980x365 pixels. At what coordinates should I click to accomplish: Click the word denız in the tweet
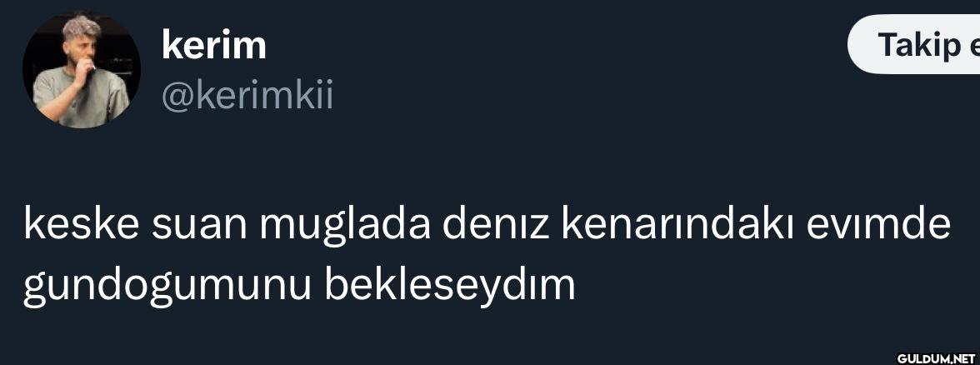pyautogui.click(x=496, y=226)
